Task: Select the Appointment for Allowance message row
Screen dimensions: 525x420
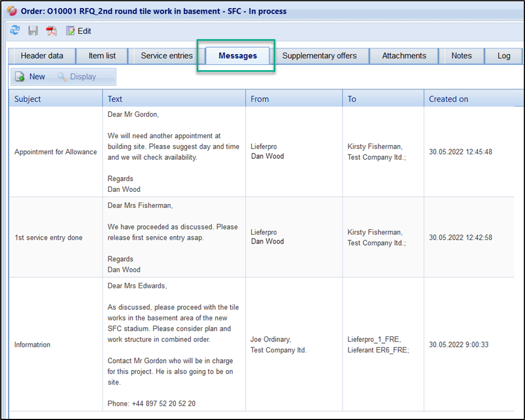Action: coord(55,152)
